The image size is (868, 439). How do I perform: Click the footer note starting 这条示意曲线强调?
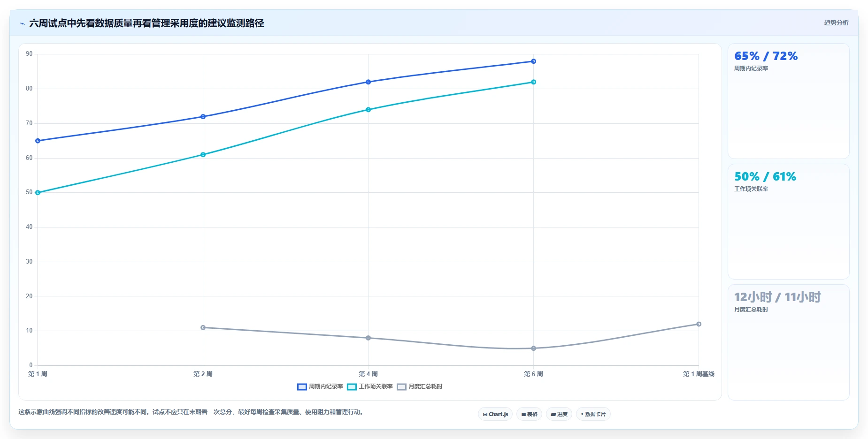pyautogui.click(x=191, y=412)
